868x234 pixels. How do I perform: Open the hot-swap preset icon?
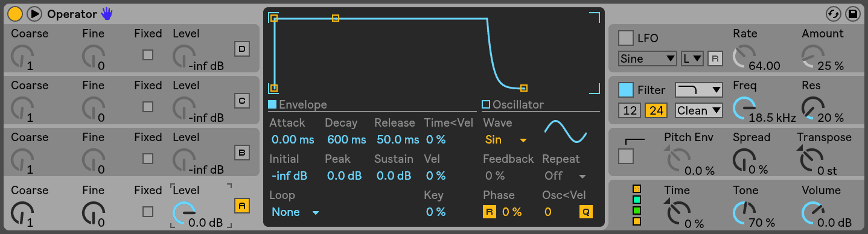(x=834, y=13)
